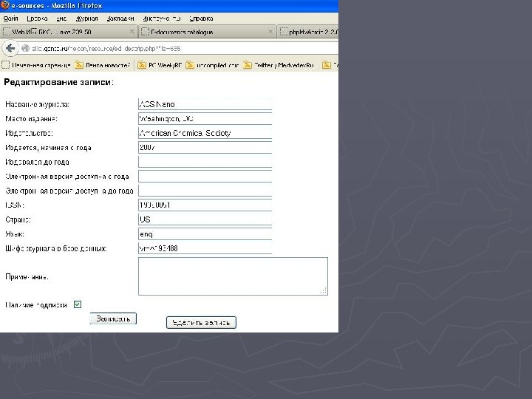532x399 pixels.
Task: Grab the Примечание textarea resize handle
Action: coord(324,291)
